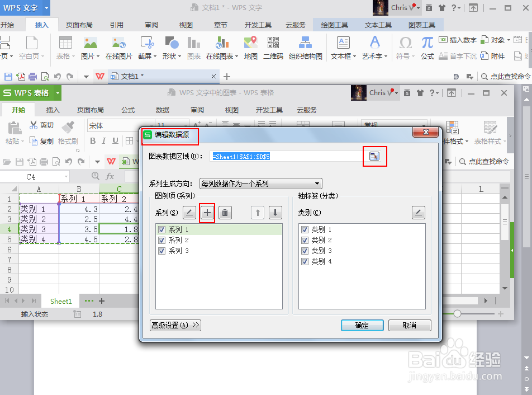Delete the selected series using the trash icon
532x395 pixels.
click(226, 213)
